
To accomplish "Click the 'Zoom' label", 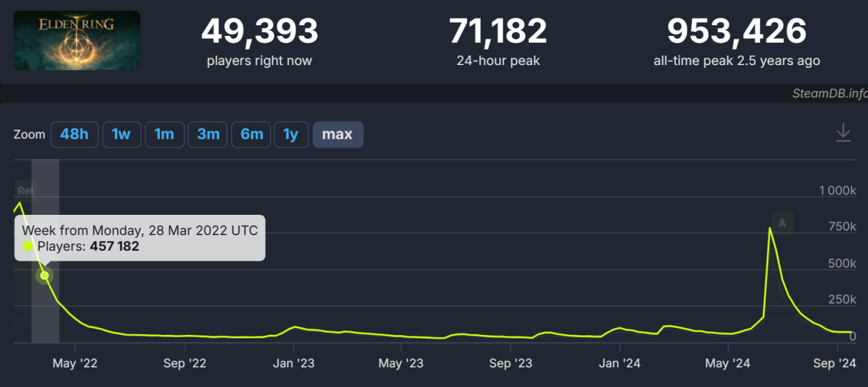I will [29, 134].
